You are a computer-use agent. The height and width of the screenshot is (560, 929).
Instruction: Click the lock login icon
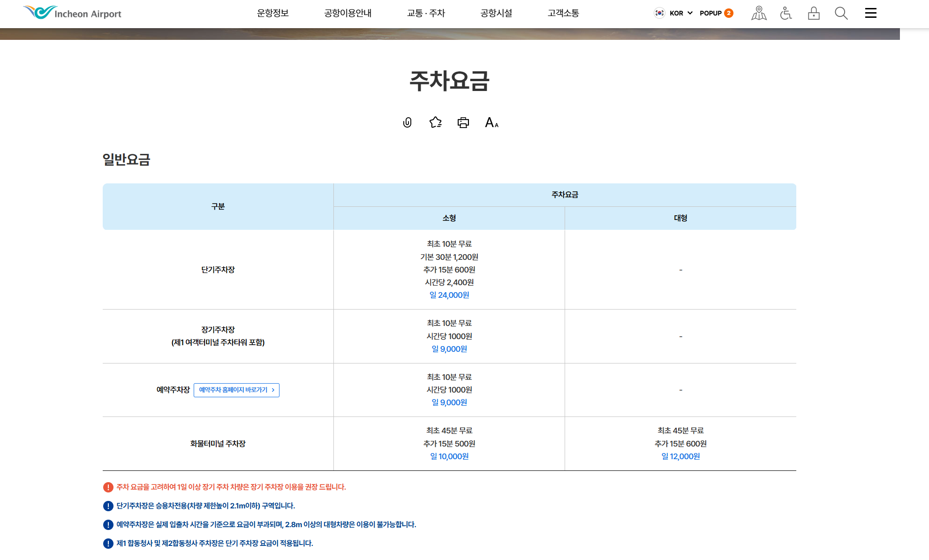click(x=814, y=13)
